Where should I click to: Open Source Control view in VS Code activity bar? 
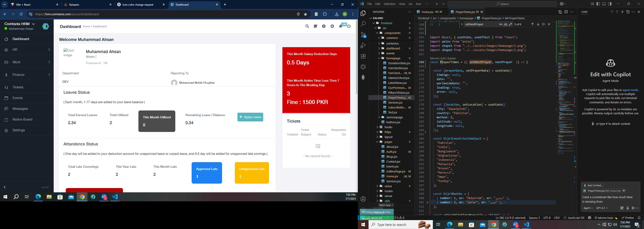point(363,35)
